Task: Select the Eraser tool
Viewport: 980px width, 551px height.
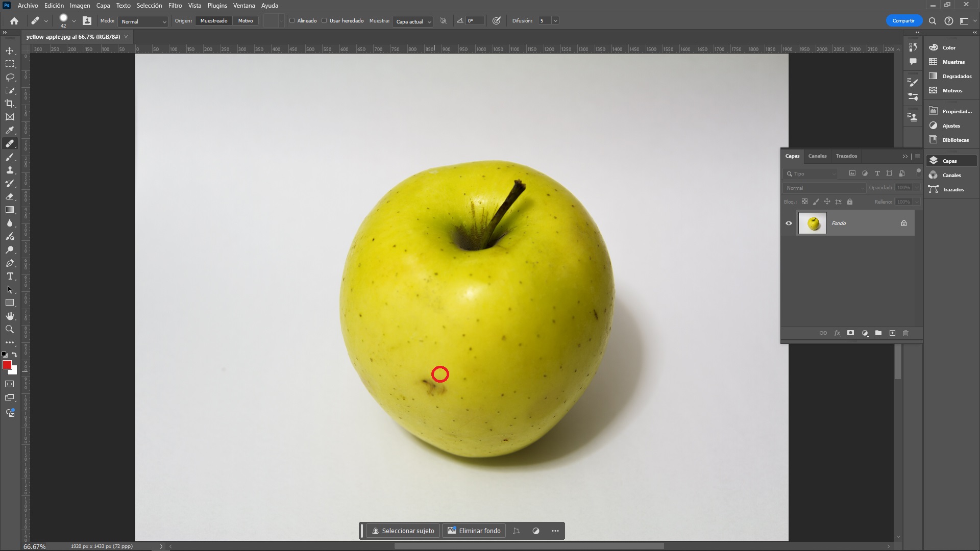Action: pyautogui.click(x=10, y=196)
